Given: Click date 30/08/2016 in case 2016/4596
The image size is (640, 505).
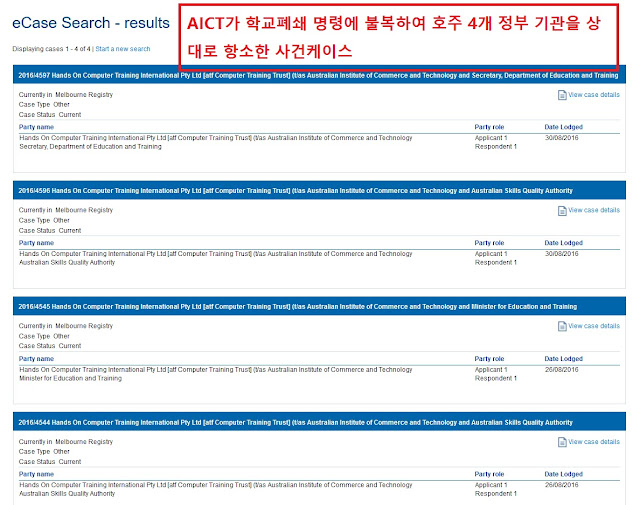Looking at the screenshot, I should click(x=562, y=254).
